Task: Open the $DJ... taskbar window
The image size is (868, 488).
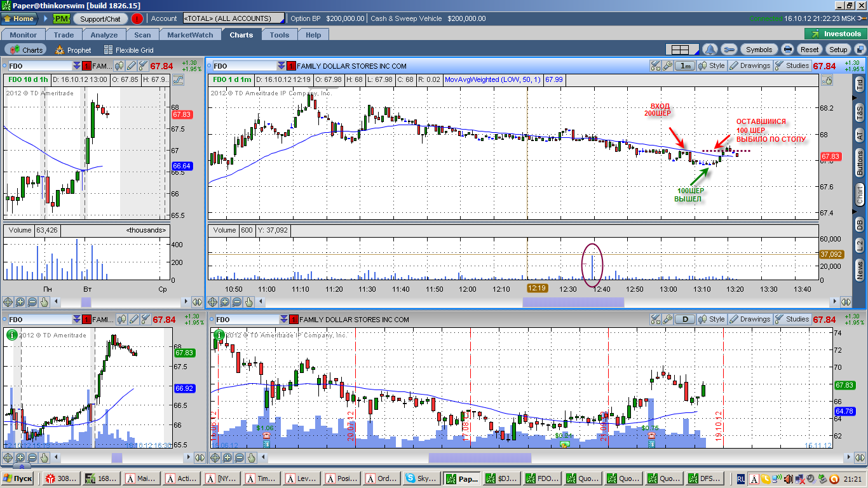Action: tap(501, 478)
